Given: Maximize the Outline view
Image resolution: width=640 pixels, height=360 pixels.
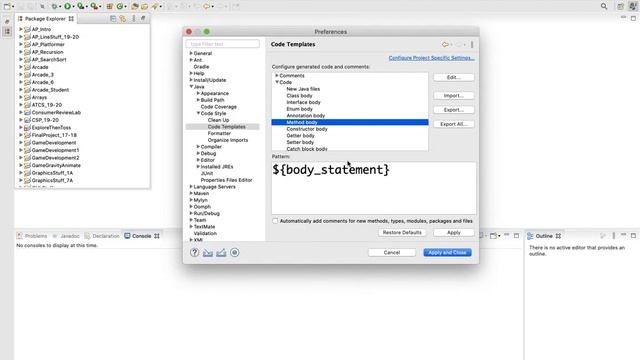Looking at the screenshot, I should tap(633, 236).
